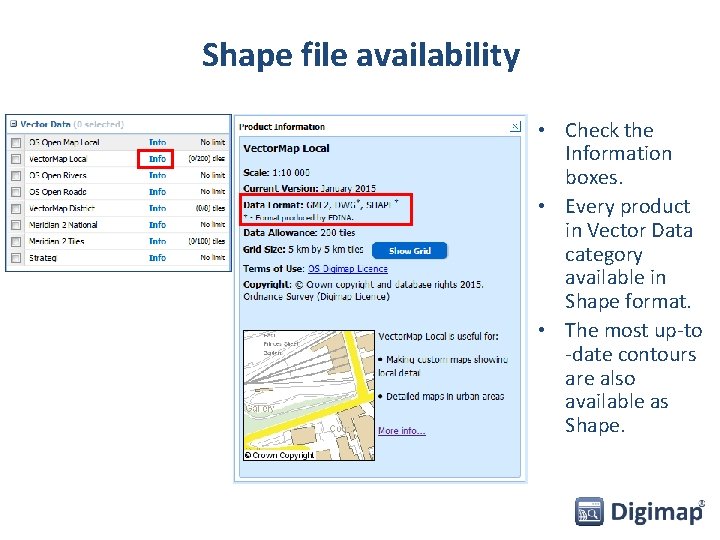Click the VectorMap Local sample map thumbnail
The width and height of the screenshot is (720, 540).
(x=309, y=395)
